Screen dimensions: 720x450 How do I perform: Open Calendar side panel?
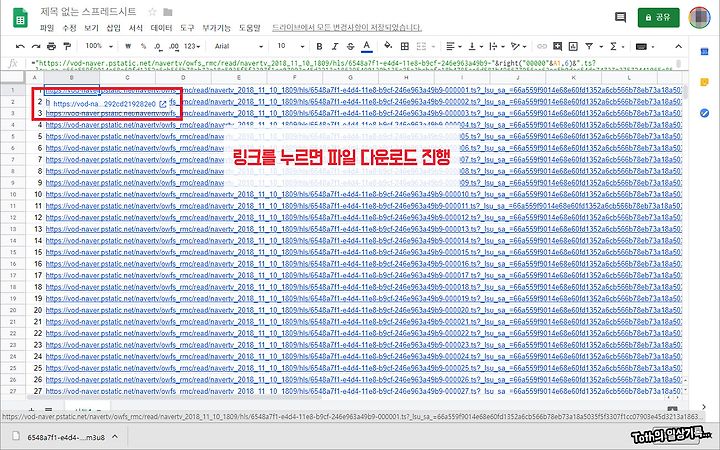click(704, 52)
